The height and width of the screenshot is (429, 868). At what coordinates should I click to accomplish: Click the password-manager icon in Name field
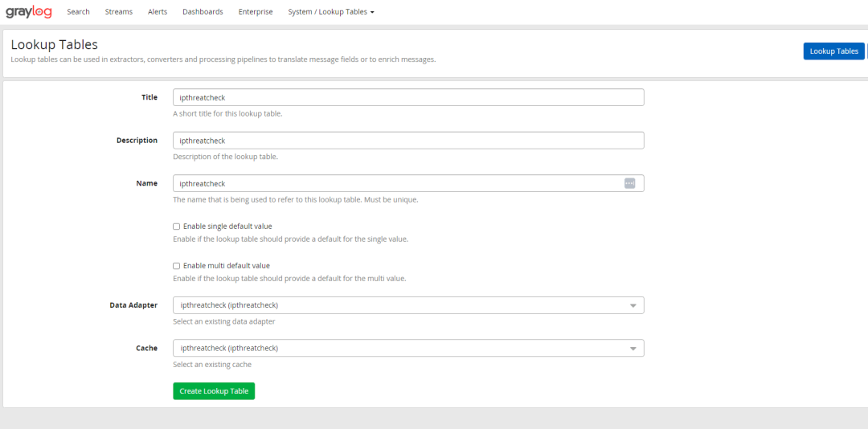coord(630,183)
